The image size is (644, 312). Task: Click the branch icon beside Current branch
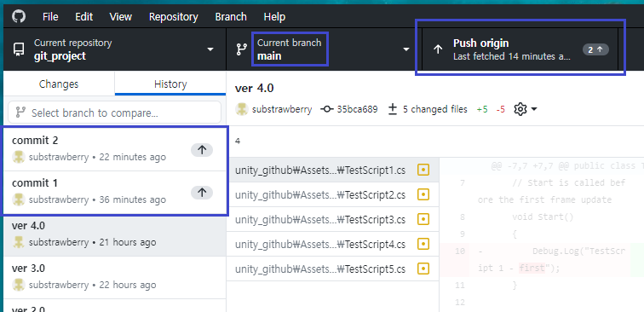pyautogui.click(x=242, y=49)
